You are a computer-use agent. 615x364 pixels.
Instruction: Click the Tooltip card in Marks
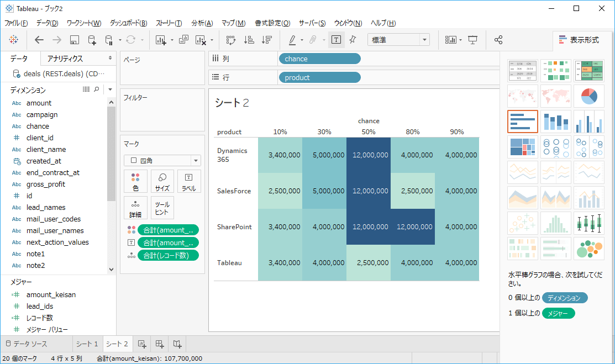162,208
